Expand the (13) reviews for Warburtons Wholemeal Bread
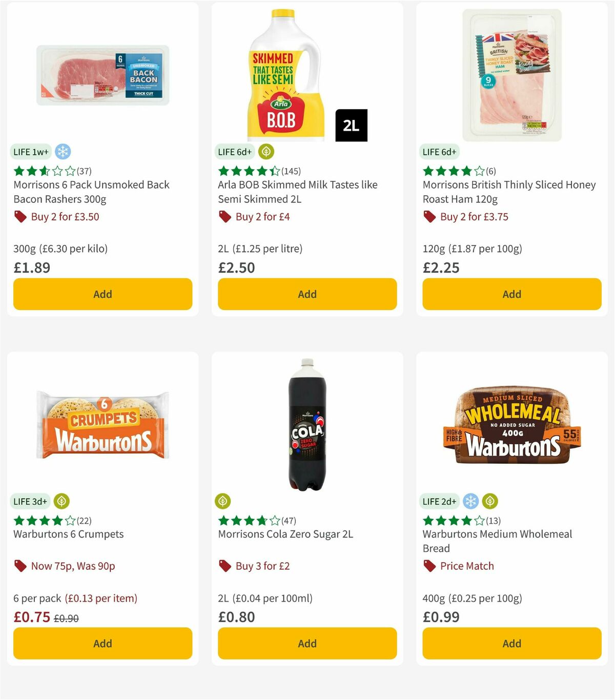Viewport: 615px width, 700px height. pos(494,521)
